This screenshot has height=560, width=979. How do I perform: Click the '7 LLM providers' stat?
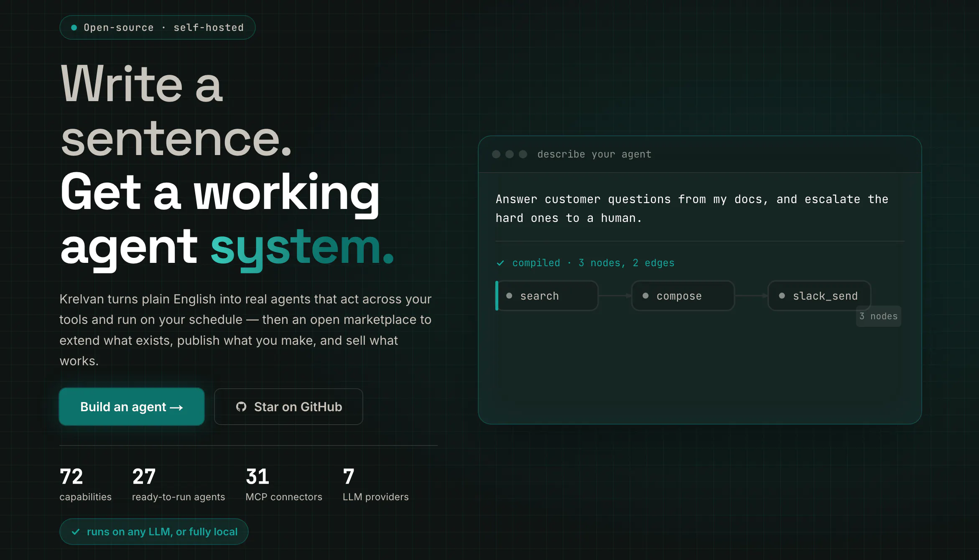(x=376, y=484)
